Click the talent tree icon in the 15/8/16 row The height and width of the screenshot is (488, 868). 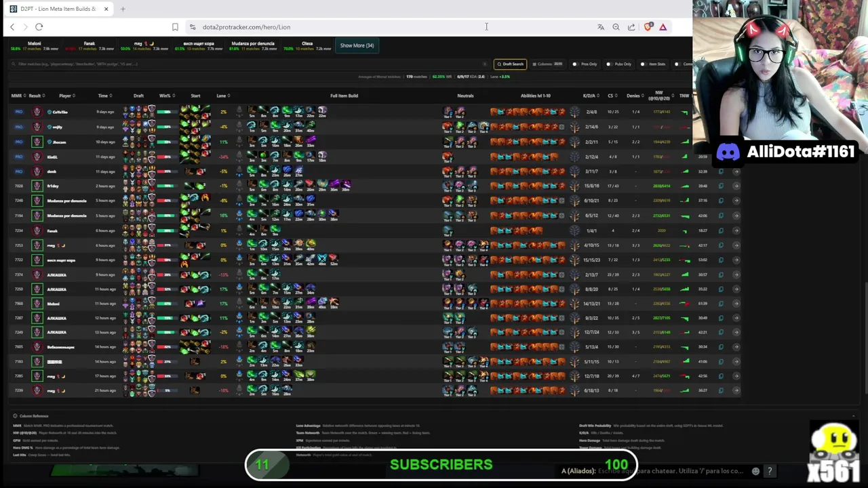[575, 186]
